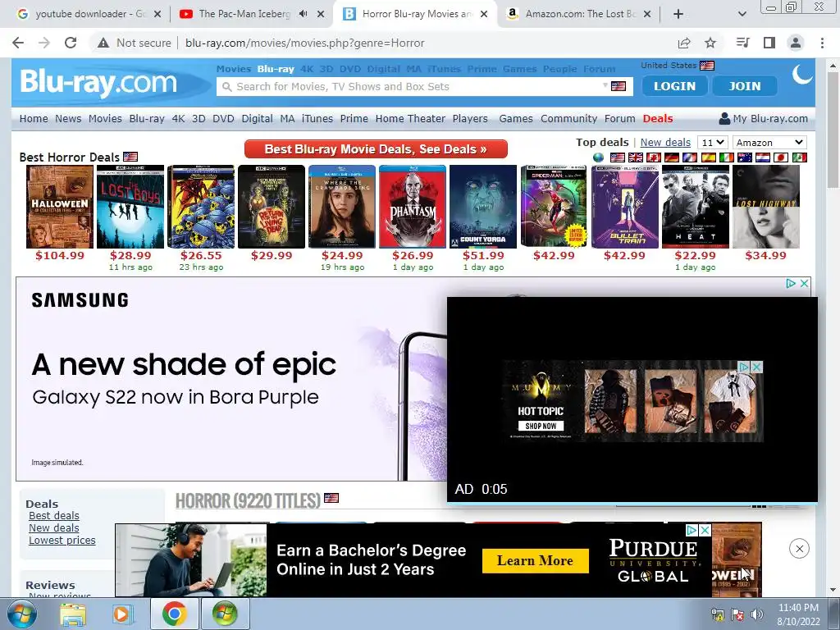Close the Samsung ad with X
Image resolution: width=840 pixels, height=630 pixels.
tap(804, 283)
